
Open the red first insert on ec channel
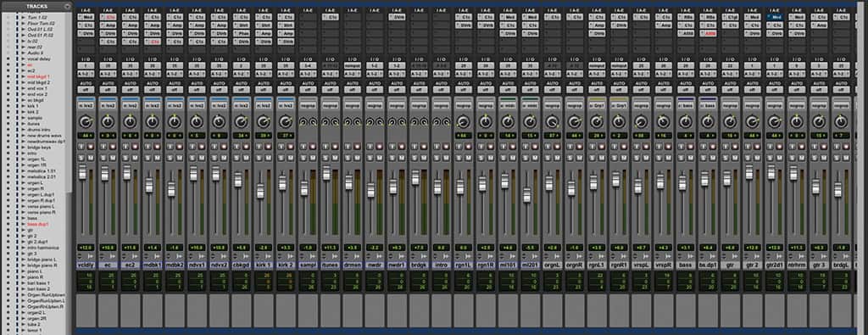tap(108, 17)
